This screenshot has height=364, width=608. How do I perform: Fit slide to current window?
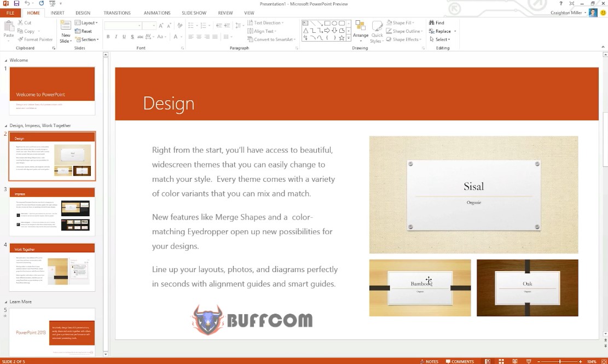point(603,361)
